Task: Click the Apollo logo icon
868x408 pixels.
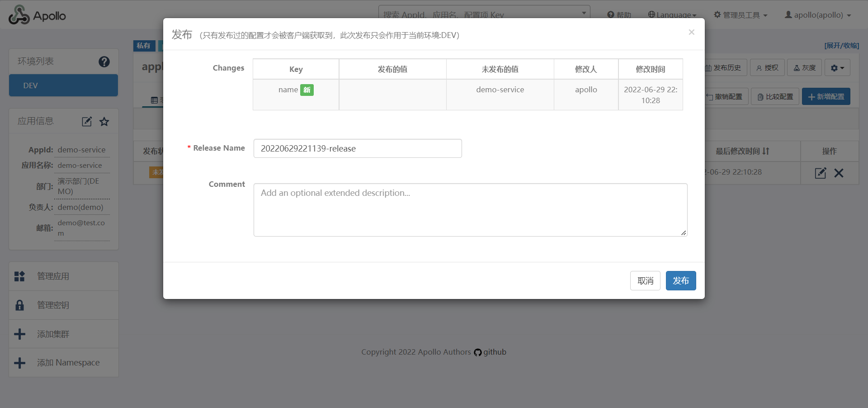Action: point(19,15)
